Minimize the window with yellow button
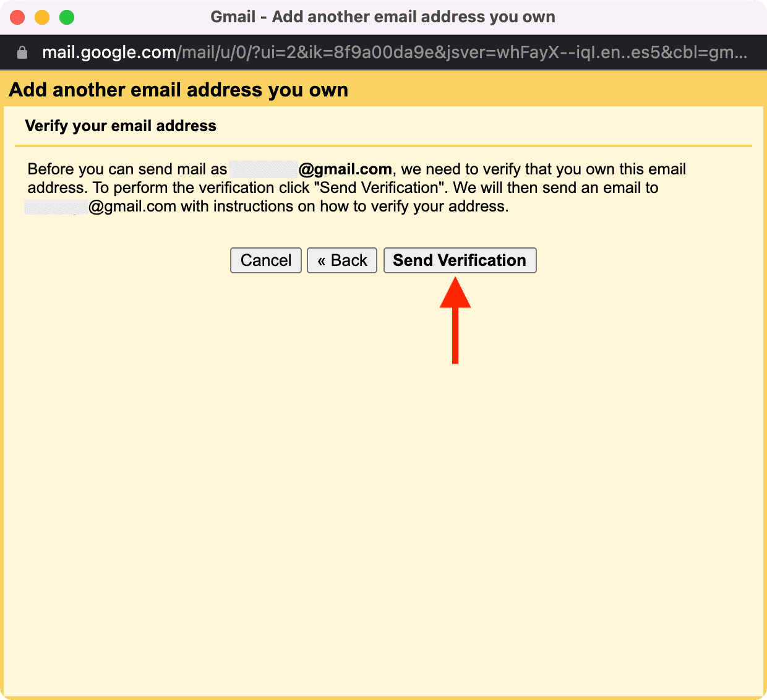 [42, 17]
